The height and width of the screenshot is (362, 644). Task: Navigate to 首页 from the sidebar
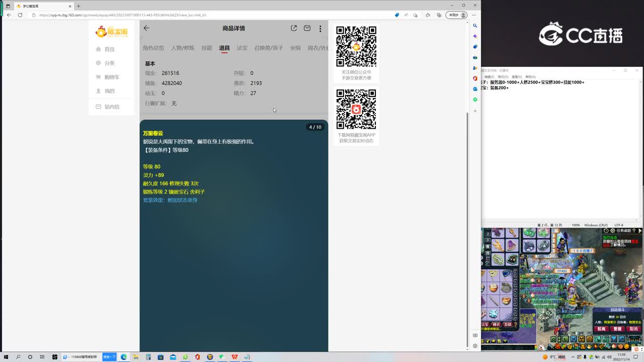click(x=110, y=49)
